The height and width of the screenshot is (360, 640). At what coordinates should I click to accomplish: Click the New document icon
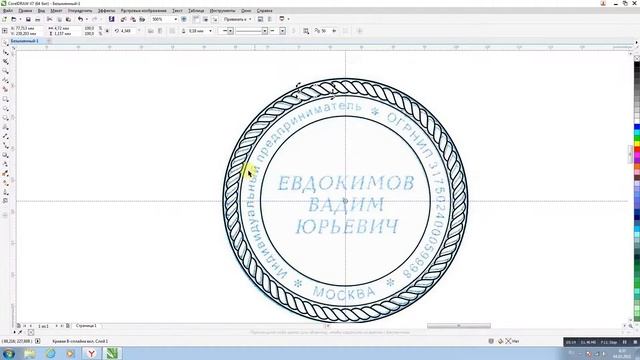4,19
